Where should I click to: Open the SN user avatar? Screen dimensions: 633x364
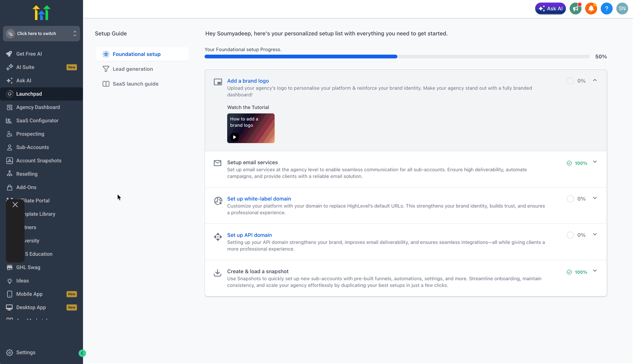(622, 9)
